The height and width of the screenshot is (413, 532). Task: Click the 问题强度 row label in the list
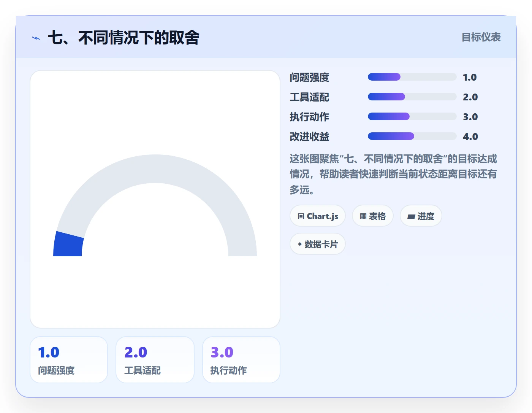pyautogui.click(x=309, y=77)
